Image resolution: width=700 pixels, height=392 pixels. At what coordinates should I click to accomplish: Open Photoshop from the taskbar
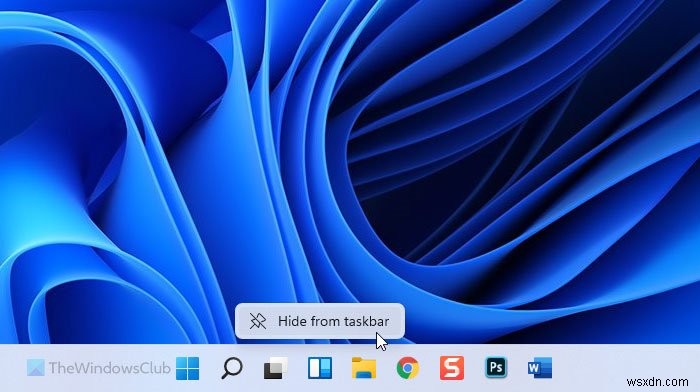tap(496, 368)
